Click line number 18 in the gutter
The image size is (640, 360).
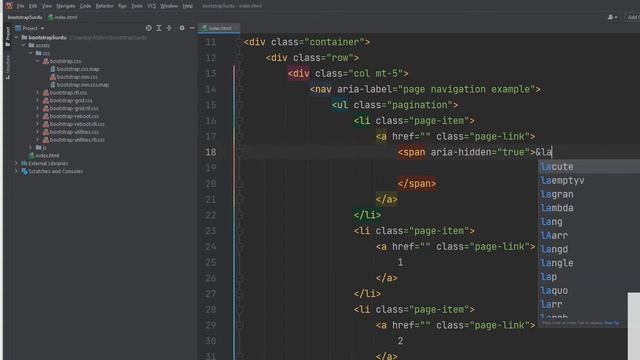coord(211,152)
